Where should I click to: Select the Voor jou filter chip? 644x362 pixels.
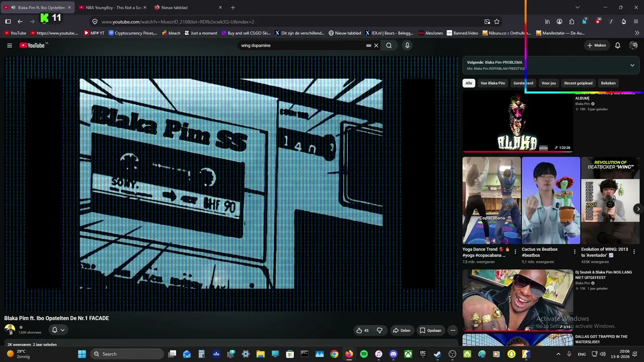pyautogui.click(x=548, y=83)
